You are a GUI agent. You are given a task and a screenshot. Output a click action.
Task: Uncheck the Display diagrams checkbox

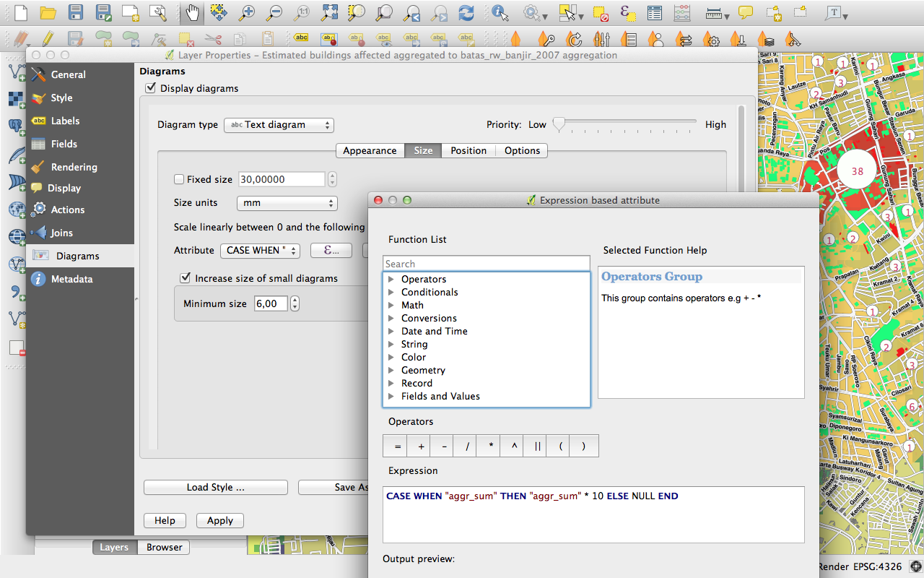(x=151, y=88)
